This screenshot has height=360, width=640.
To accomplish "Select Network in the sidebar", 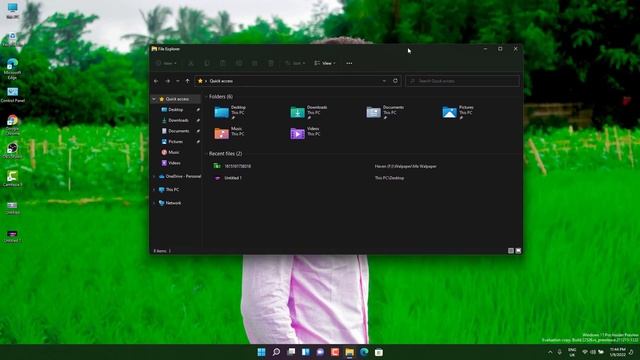I will point(173,203).
